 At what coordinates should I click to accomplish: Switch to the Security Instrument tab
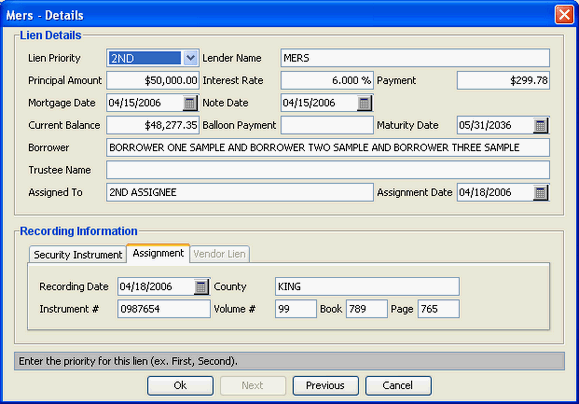tap(78, 254)
